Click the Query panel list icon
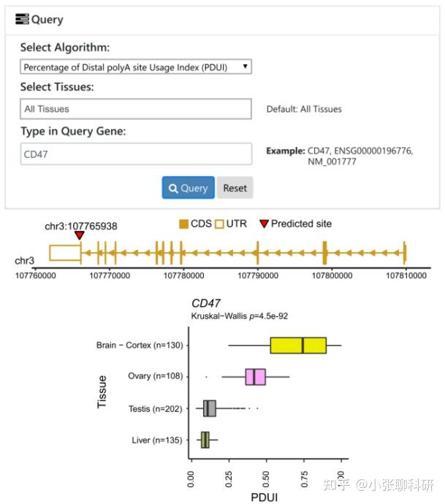Screen dimensions: 445x504 [22, 19]
